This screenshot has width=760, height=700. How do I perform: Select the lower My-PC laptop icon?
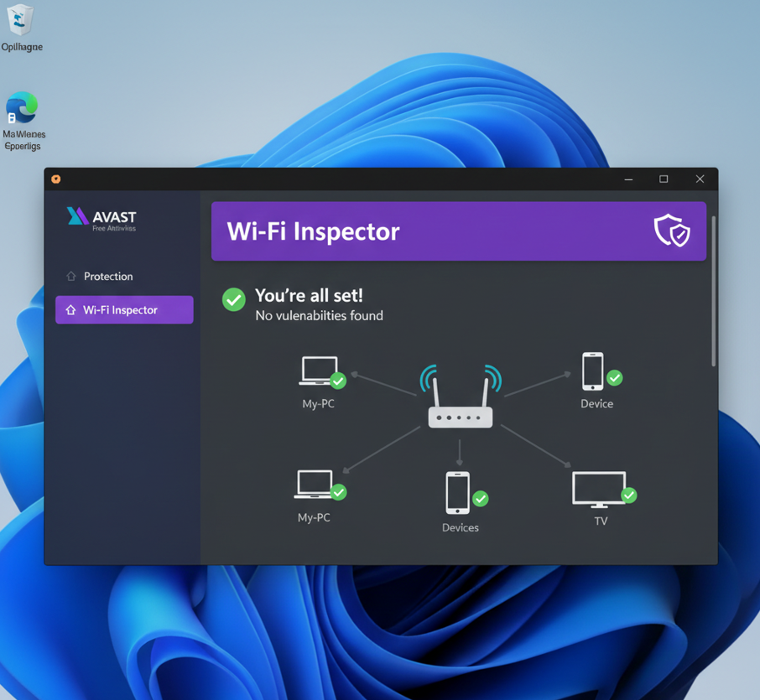click(x=314, y=485)
